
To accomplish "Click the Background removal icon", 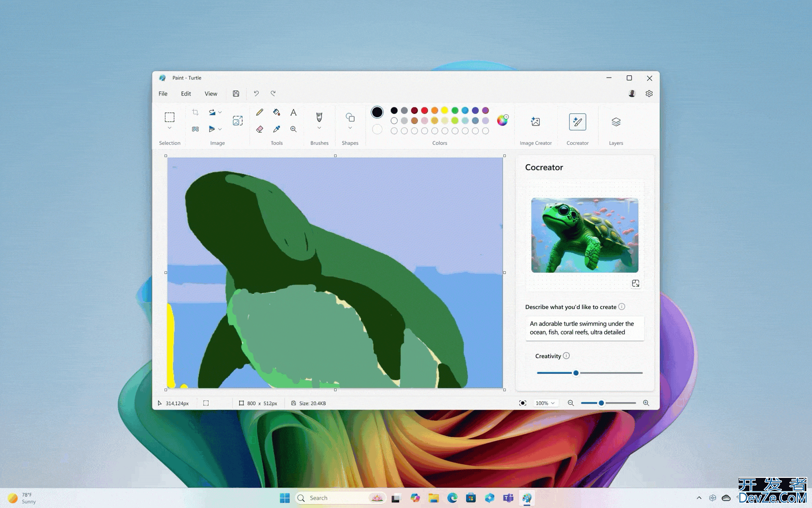I will [x=195, y=129].
